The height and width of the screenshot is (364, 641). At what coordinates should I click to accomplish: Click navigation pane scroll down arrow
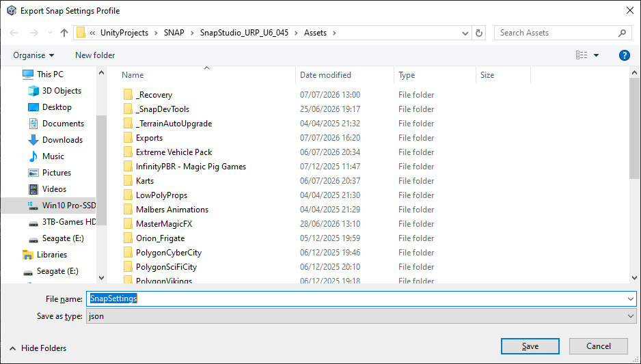tap(101, 278)
